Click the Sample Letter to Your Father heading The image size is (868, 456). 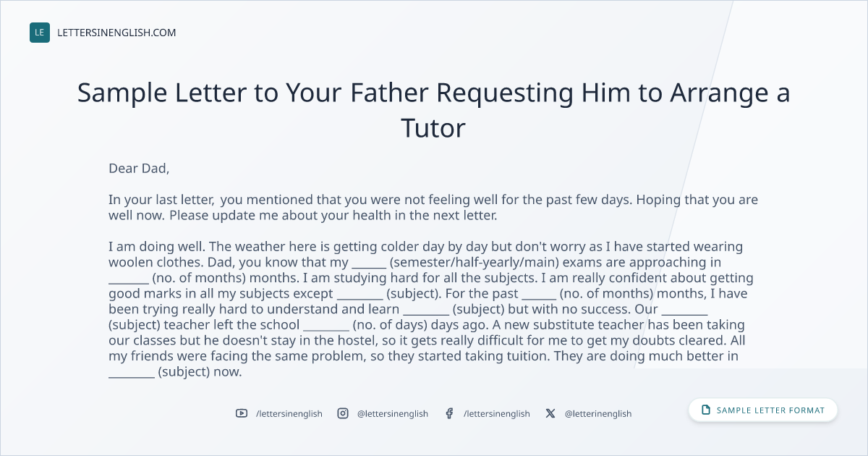(434, 110)
